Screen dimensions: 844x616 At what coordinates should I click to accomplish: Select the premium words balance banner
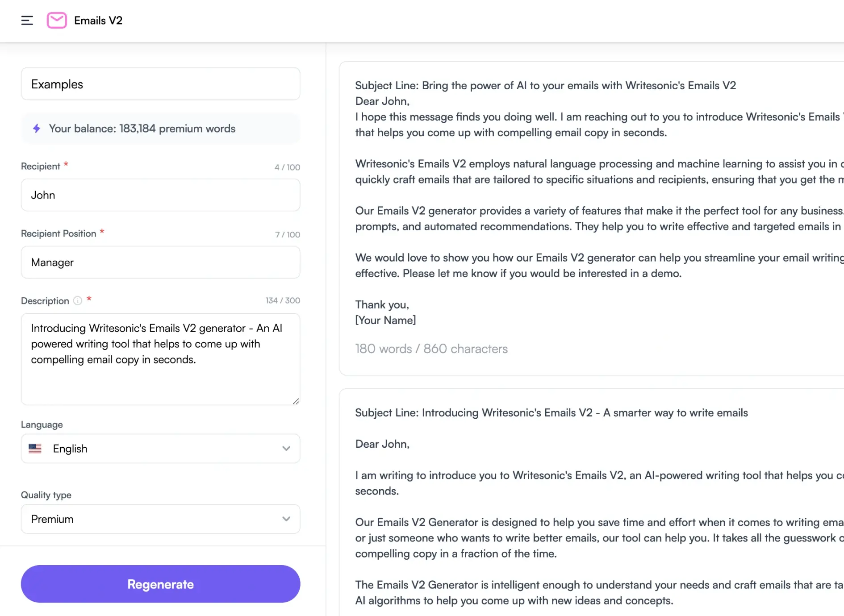tap(160, 129)
